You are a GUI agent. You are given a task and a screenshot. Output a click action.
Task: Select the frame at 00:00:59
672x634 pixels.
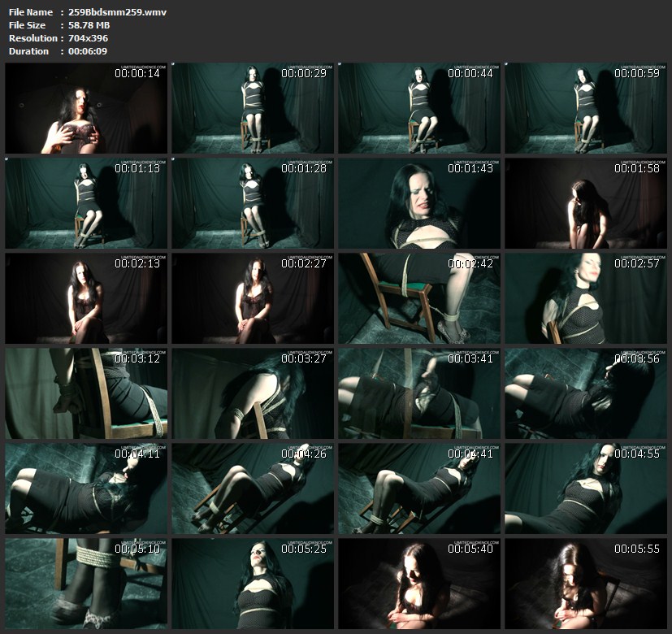pos(586,108)
